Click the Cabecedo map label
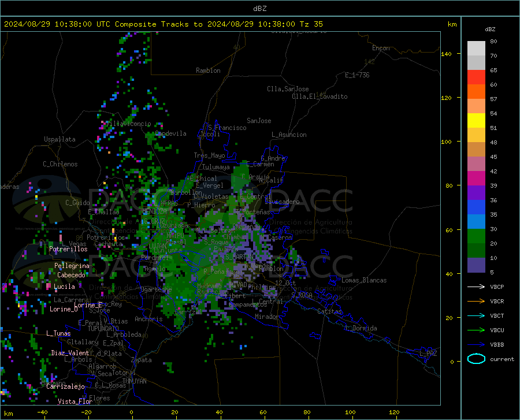This screenshot has width=520, height=420. [71, 275]
